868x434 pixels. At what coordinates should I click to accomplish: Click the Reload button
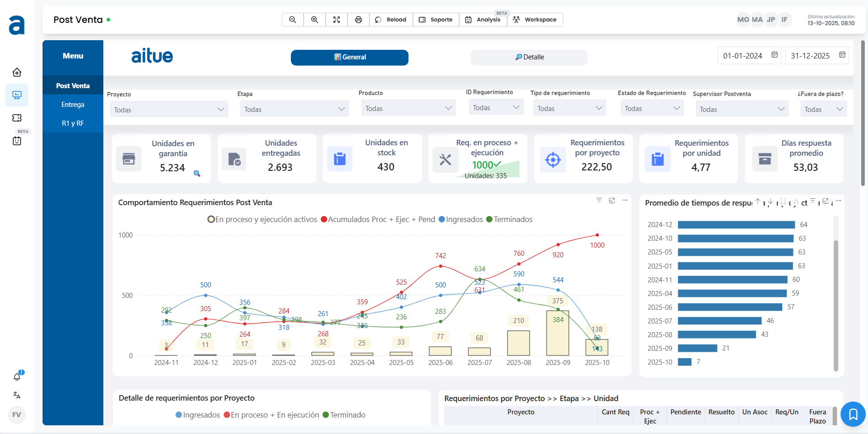coord(391,20)
